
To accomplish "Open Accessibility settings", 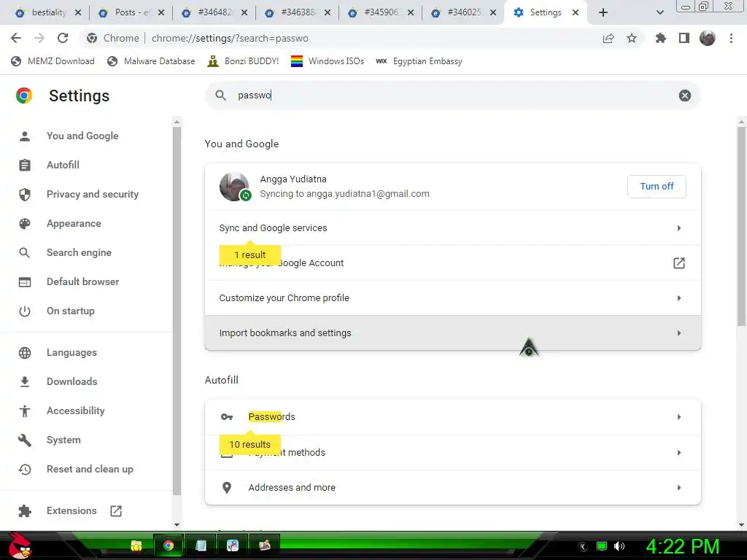I will coord(76,411).
